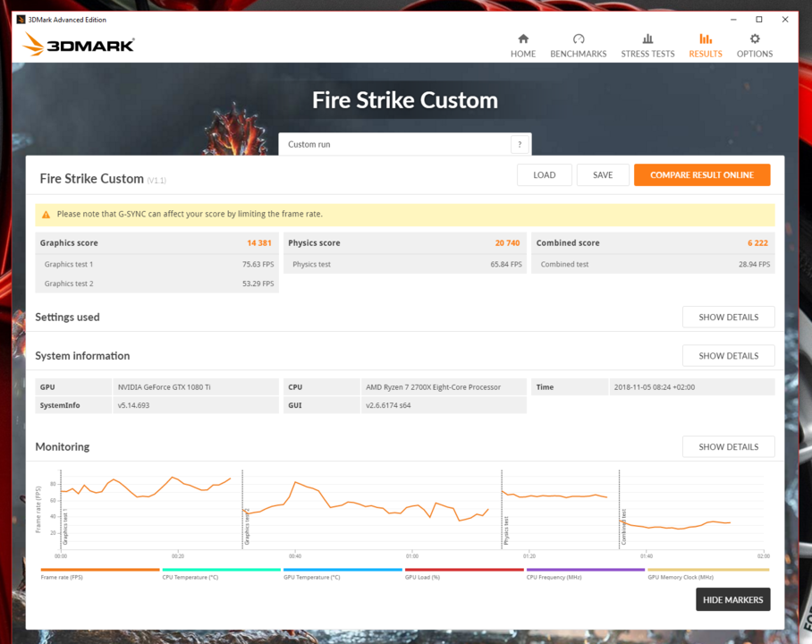Open the Benchmarks gauge icon
Viewport: 812px width, 644px height.
pos(579,38)
